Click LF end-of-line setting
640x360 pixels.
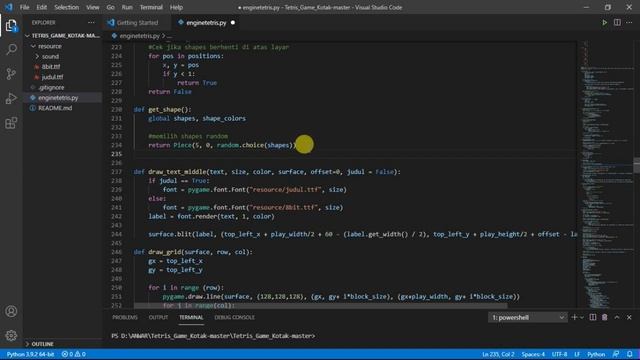[x=577, y=354]
